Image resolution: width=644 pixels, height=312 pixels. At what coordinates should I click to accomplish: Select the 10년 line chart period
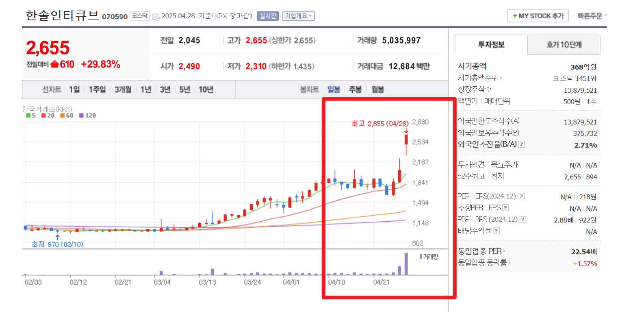206,89
